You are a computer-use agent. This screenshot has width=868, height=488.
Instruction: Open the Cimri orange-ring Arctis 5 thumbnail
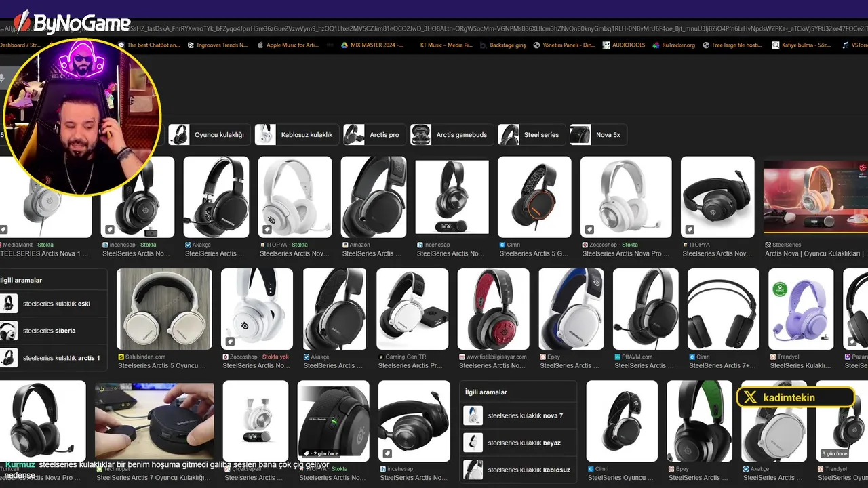click(534, 197)
